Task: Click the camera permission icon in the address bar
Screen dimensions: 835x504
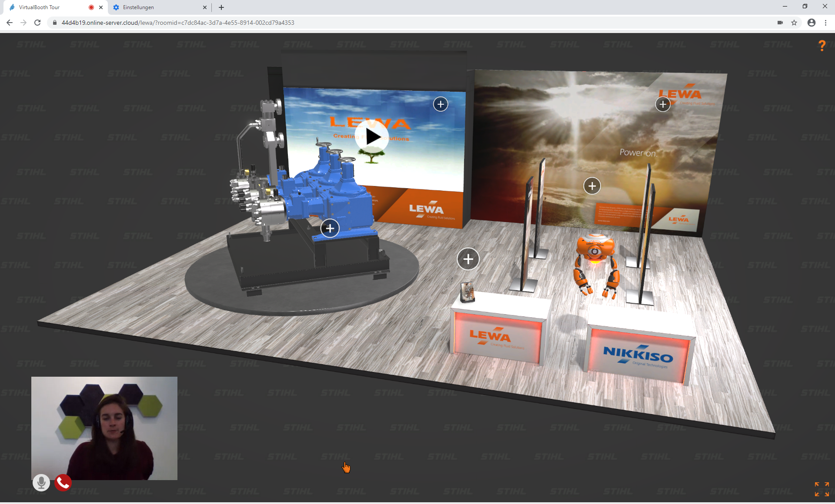Action: [780, 23]
